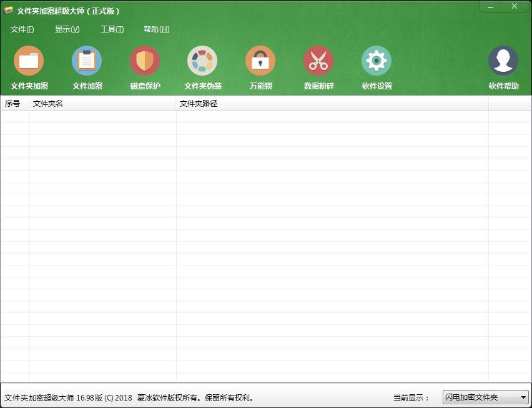532x408 pixels.
Task: Open the 工具(T) menu
Action: pyautogui.click(x=111, y=29)
